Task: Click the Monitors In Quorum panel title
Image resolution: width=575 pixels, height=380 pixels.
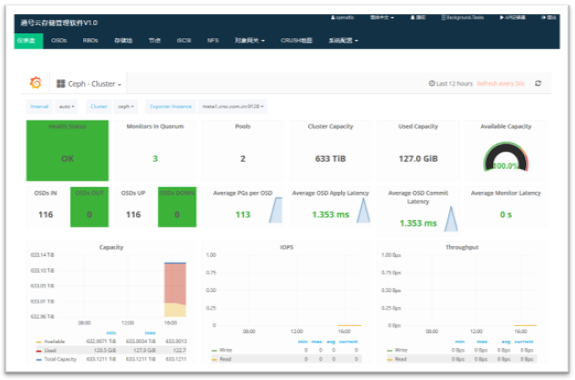Action: [155, 126]
